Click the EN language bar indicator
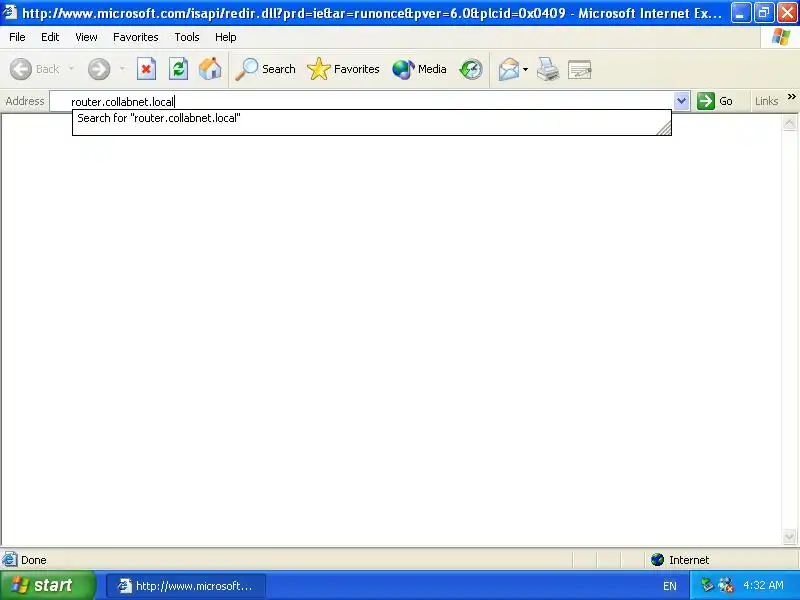 [x=669, y=586]
